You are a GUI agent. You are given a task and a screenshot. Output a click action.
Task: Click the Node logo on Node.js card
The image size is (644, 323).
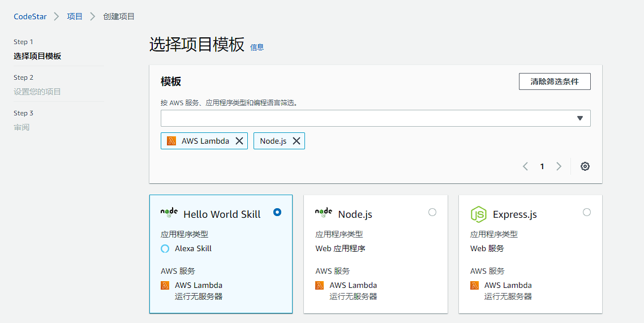tap(324, 213)
